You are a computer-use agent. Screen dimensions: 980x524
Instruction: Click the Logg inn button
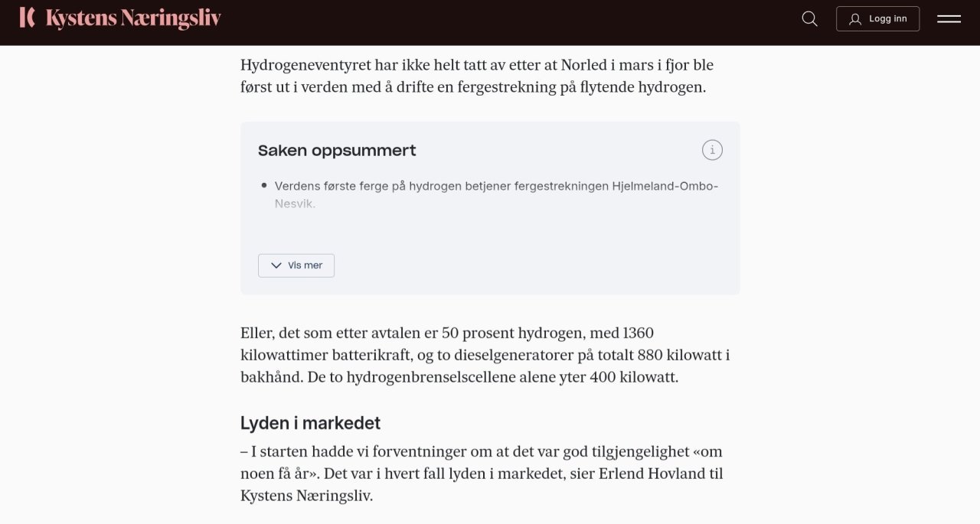click(x=877, y=19)
